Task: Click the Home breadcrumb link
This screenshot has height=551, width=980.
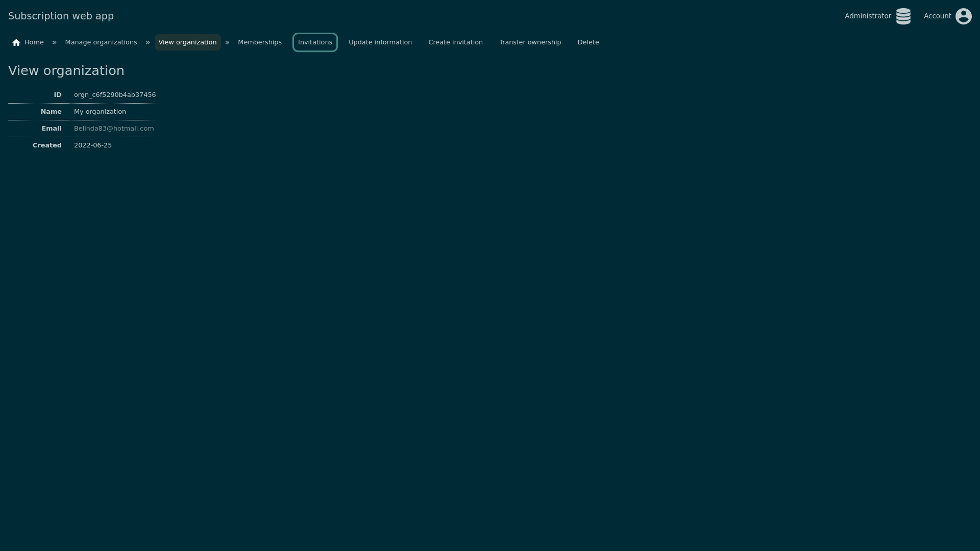Action: [28, 42]
